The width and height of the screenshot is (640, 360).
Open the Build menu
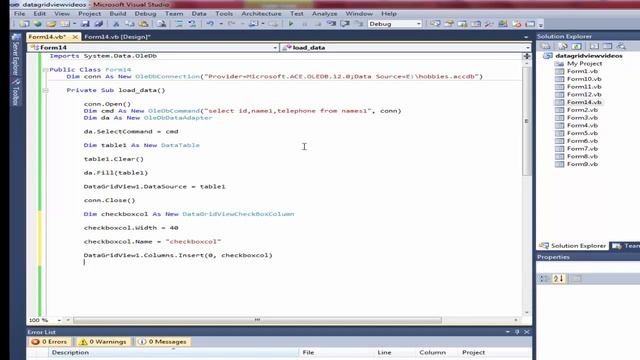tap(118, 13)
